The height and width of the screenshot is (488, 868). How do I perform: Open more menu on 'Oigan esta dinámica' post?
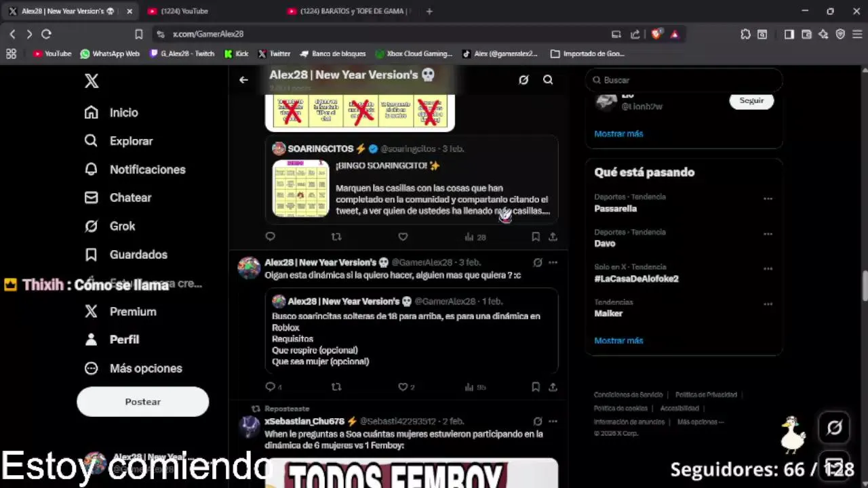click(x=553, y=262)
